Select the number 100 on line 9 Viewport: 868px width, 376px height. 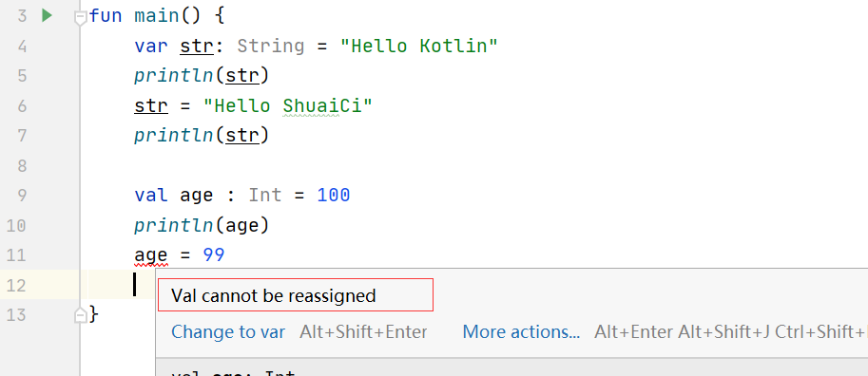(334, 196)
